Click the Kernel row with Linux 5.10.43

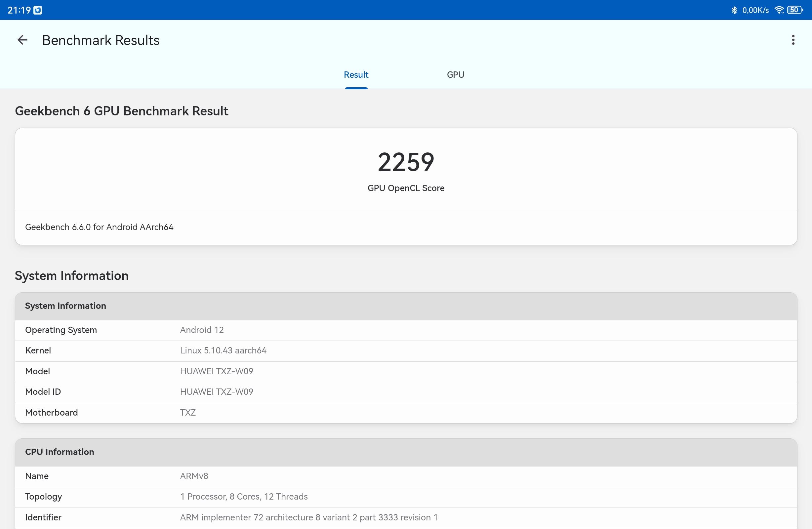(x=223, y=350)
